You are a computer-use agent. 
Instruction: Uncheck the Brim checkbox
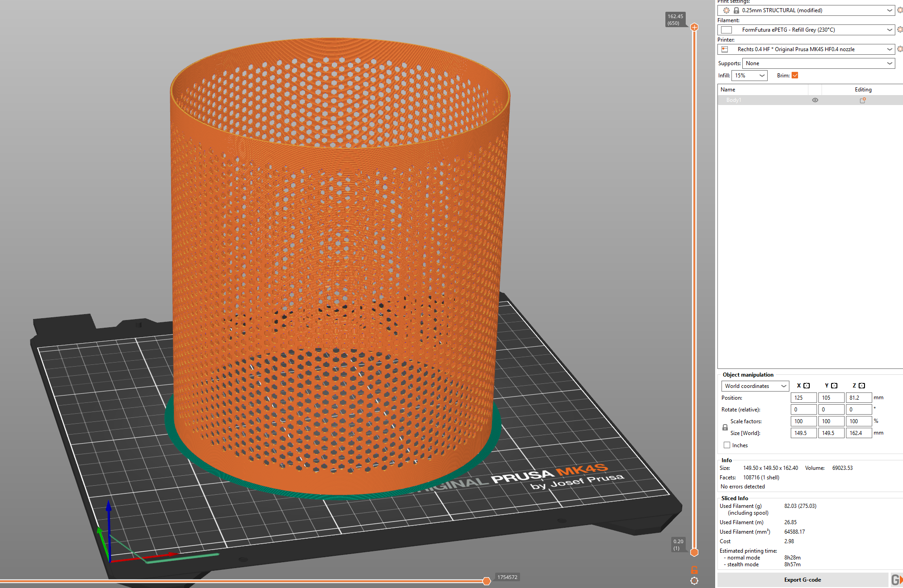pos(795,76)
